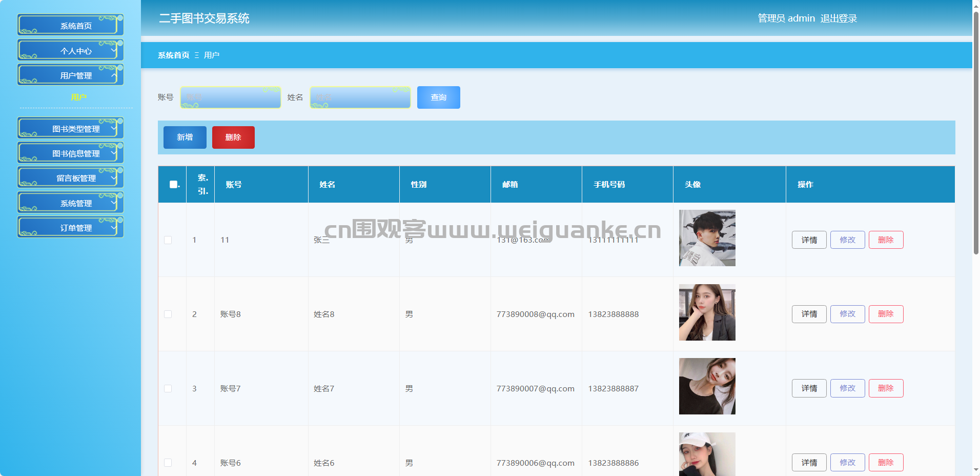Focus the 姓名 search field

360,97
